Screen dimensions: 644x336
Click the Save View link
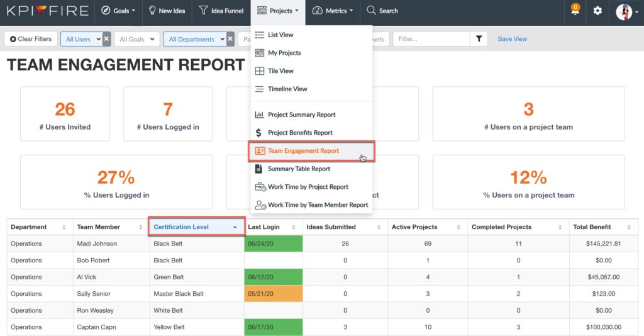click(x=512, y=39)
